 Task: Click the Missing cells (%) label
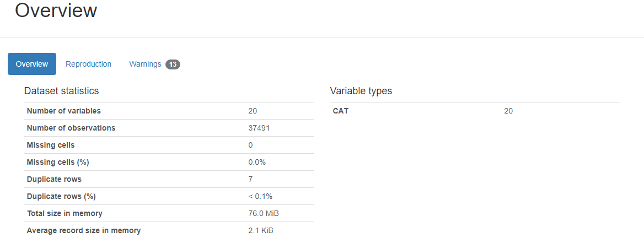click(x=58, y=162)
